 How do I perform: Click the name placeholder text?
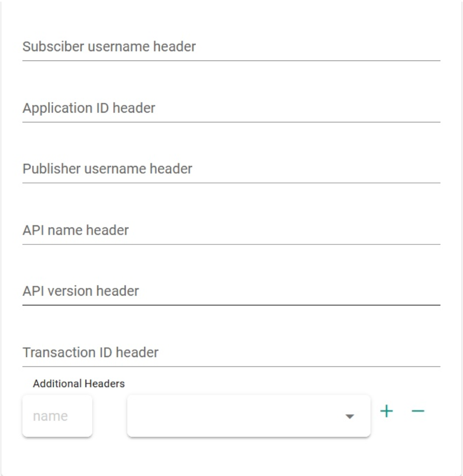[50, 416]
